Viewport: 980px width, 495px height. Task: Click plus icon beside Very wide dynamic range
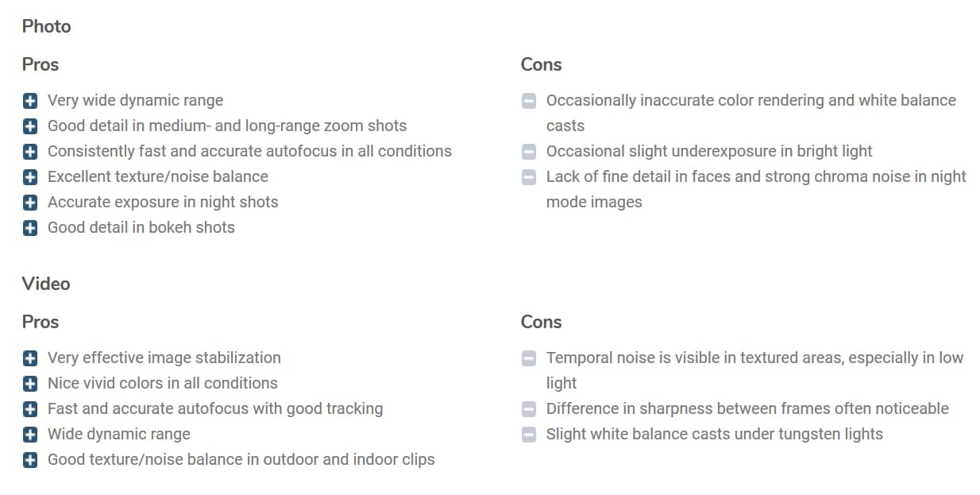click(x=30, y=101)
